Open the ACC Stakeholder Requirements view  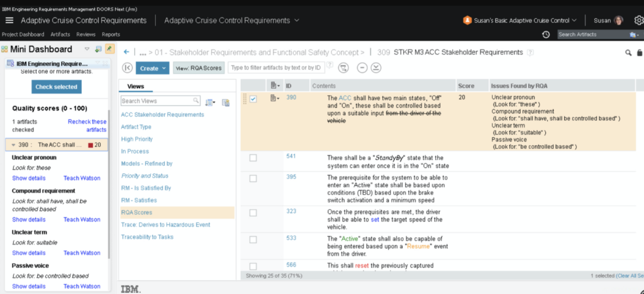(x=162, y=114)
